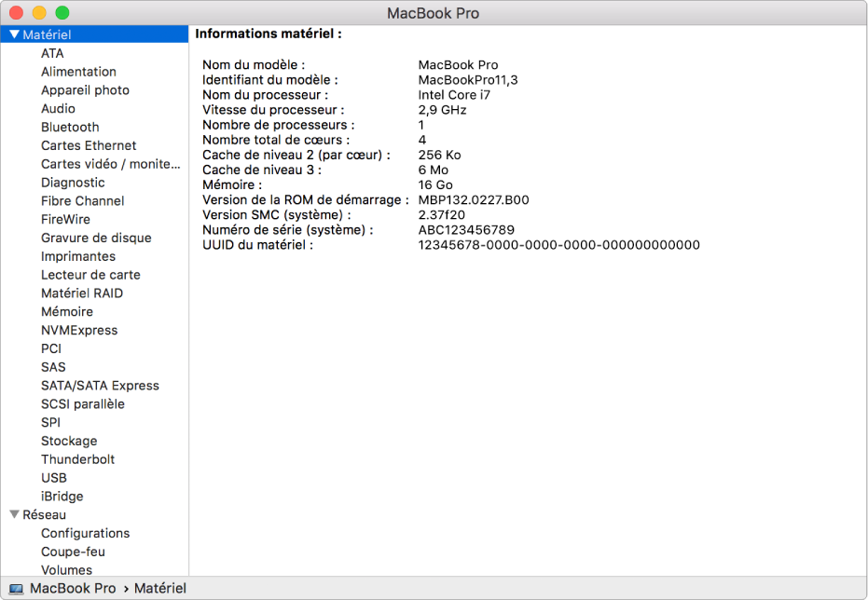Select ATA in the sidebar
868x600 pixels.
(52, 53)
